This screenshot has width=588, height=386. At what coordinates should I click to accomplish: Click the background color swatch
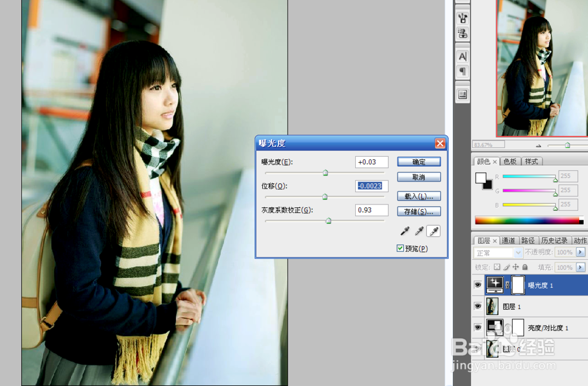[489, 186]
